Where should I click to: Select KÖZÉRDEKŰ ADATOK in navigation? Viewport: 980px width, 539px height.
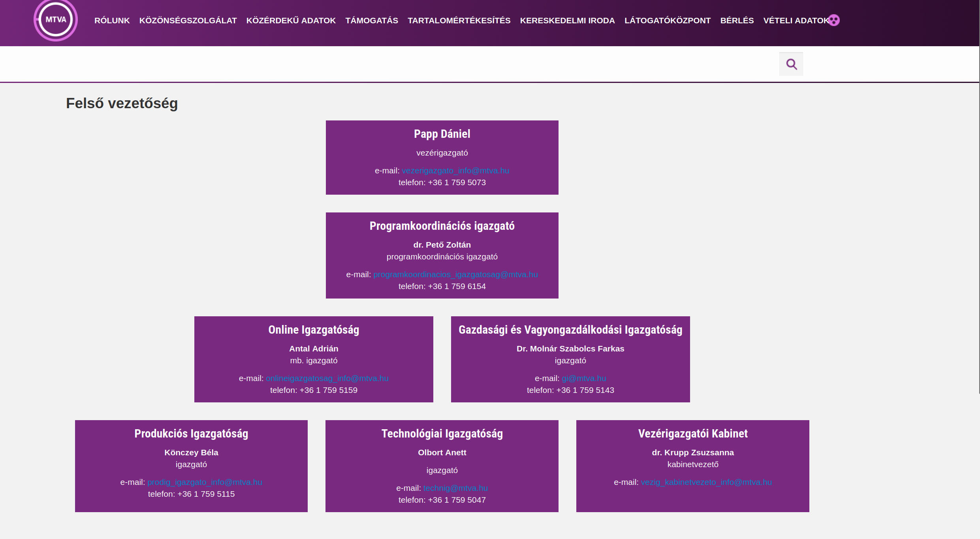click(291, 21)
